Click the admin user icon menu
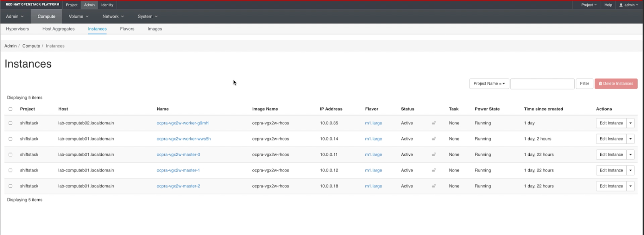Viewport: 644px width, 235px height. [x=629, y=5]
